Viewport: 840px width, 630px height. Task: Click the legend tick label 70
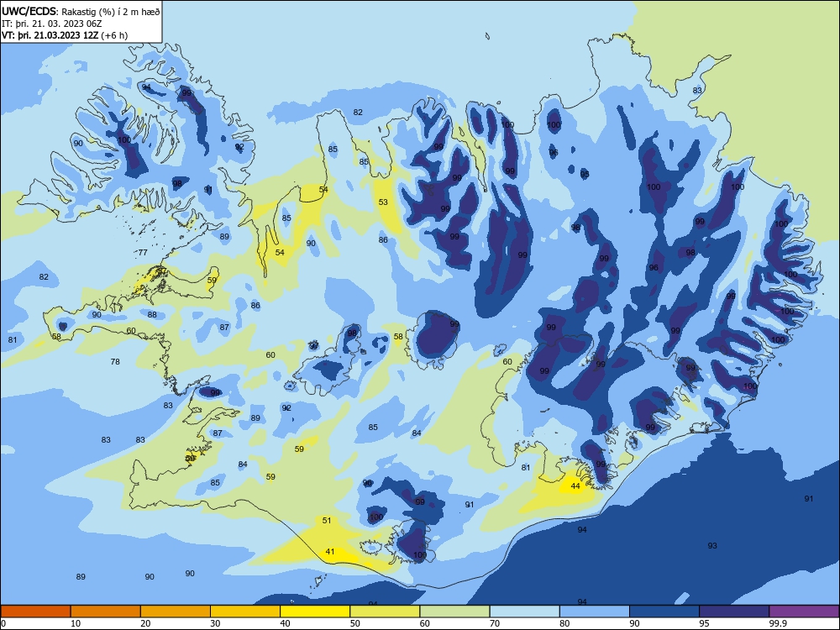[495, 623]
